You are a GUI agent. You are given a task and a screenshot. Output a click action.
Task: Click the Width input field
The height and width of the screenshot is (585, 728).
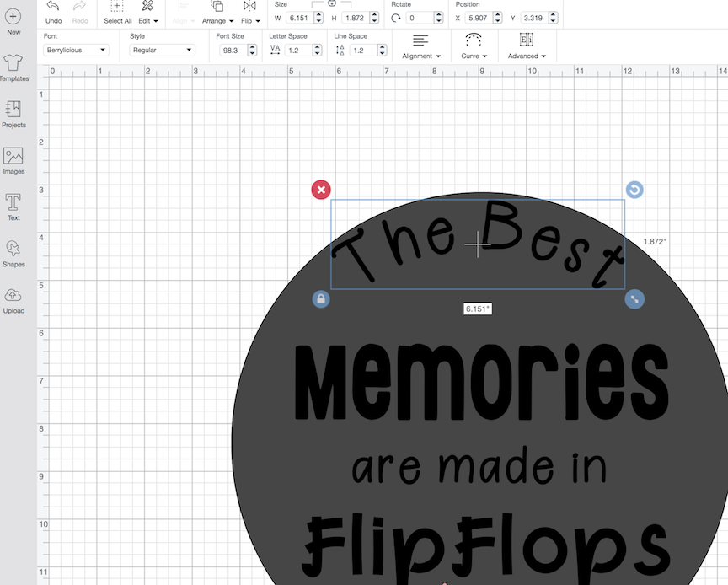tap(299, 18)
